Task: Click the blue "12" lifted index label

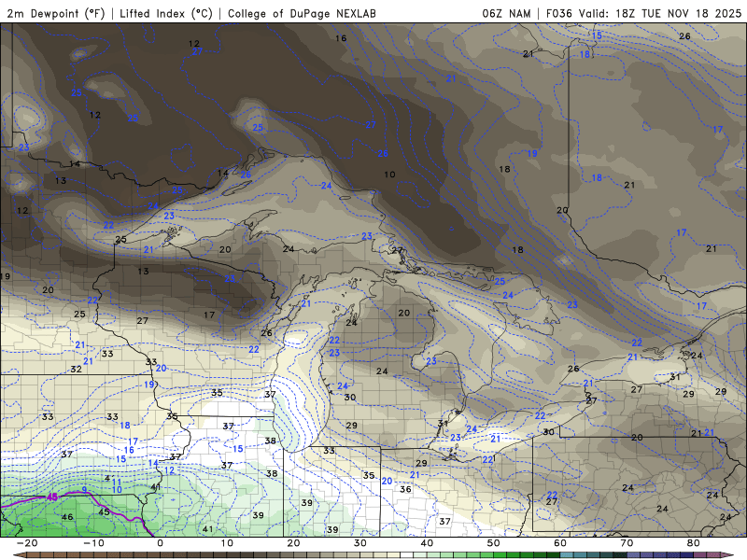Action: pyautogui.click(x=169, y=470)
